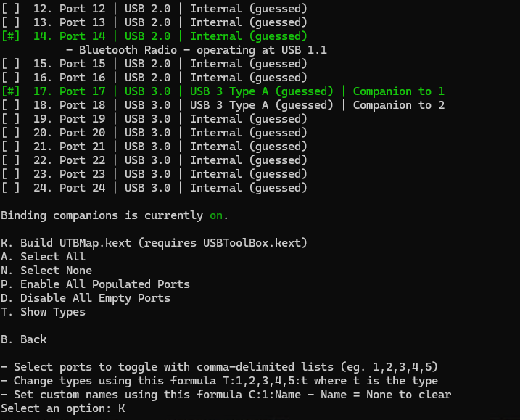
Task: Click the checked marker for Port 14
Action: coord(11,36)
